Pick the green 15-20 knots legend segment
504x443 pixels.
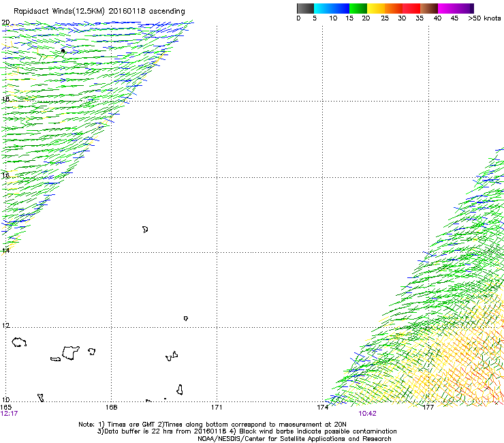(358, 8)
